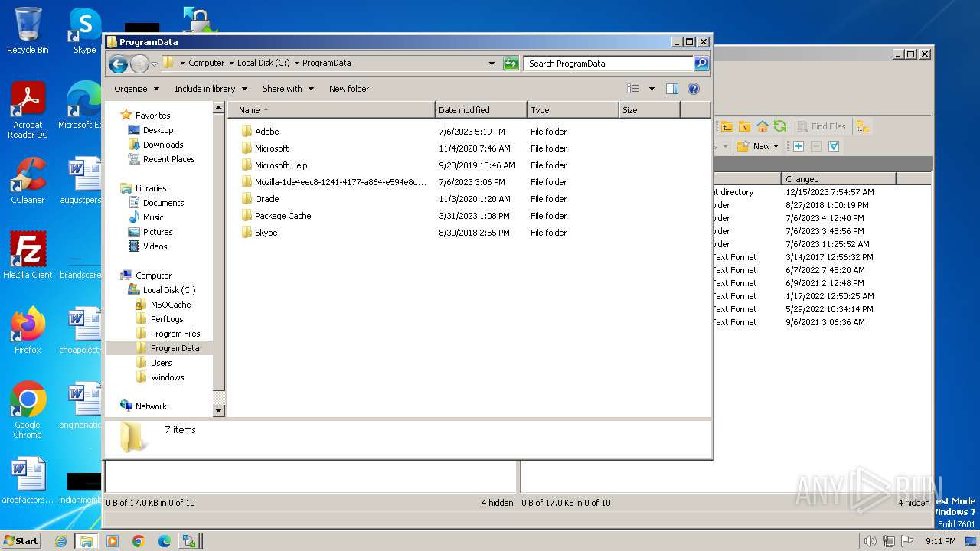The height and width of the screenshot is (551, 980).
Task: Select Pictures library
Action: coord(158,232)
